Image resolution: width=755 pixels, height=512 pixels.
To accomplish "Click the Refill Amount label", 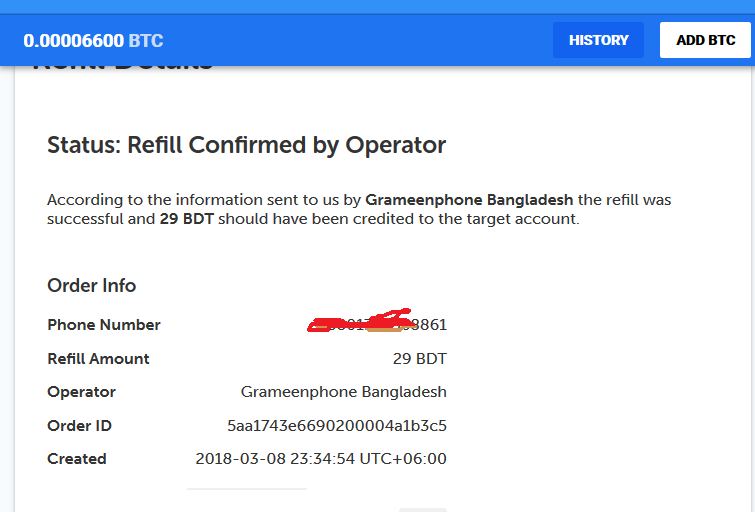I will (98, 358).
